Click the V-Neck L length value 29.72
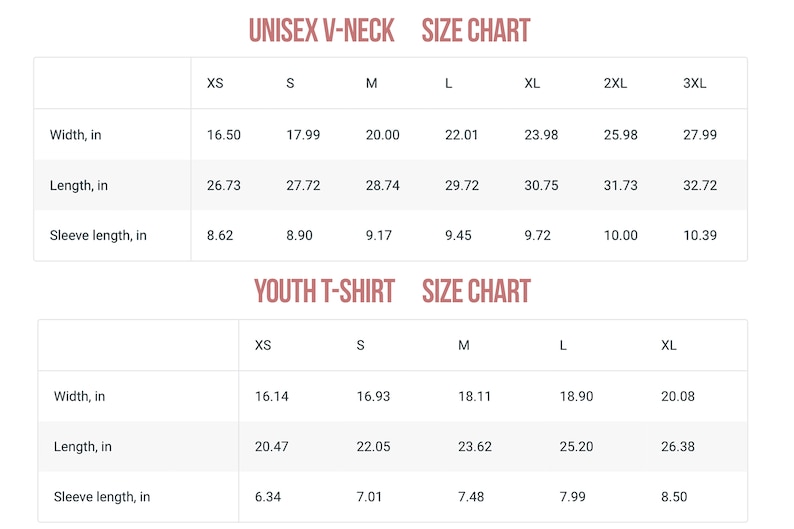The image size is (794, 529). click(x=462, y=185)
